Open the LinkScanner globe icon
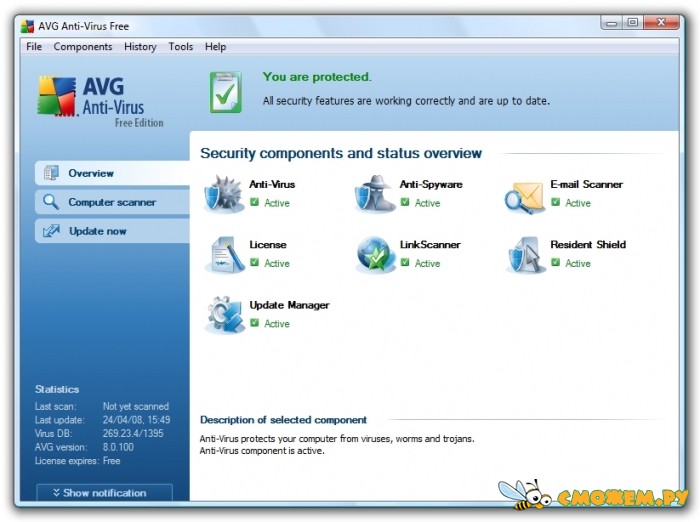 [376, 255]
